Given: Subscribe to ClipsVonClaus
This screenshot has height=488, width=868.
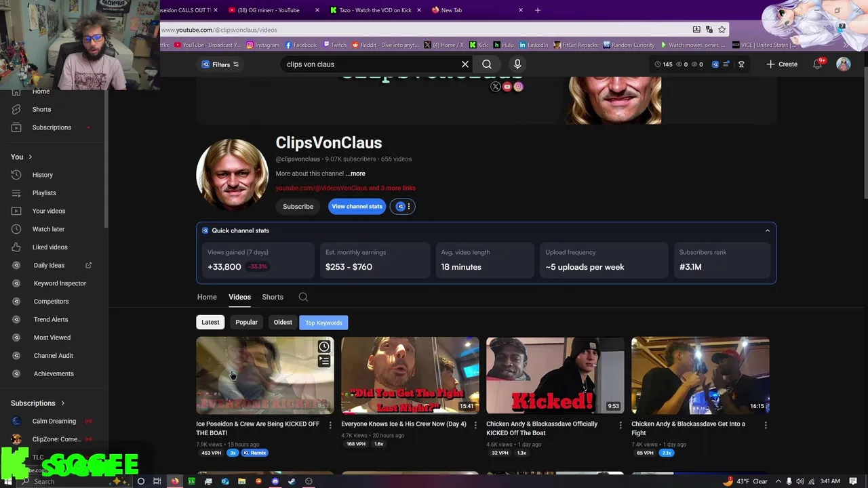Looking at the screenshot, I should point(298,207).
